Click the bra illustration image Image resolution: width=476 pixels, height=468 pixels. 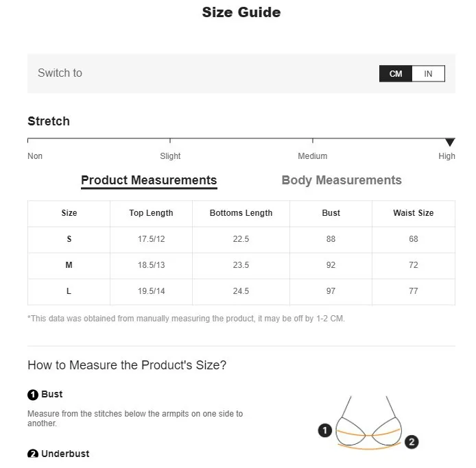[368, 425]
